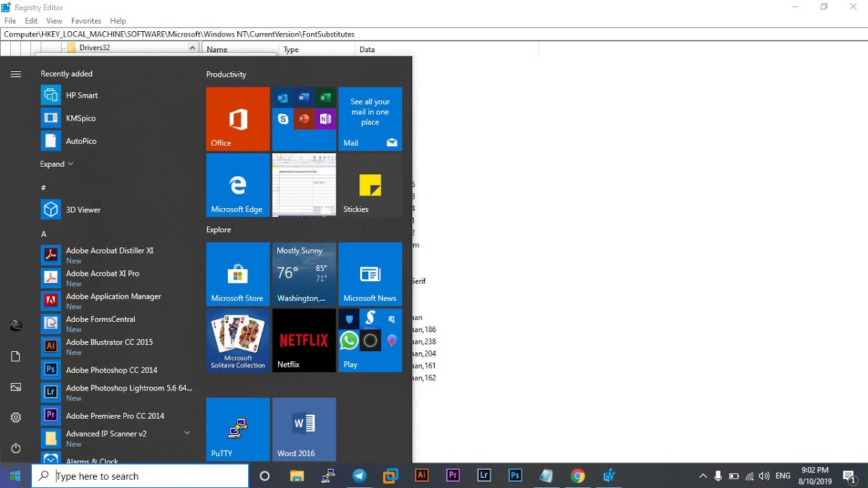Click the Type column header
Screen dimensions: 868x488
tap(317, 49)
